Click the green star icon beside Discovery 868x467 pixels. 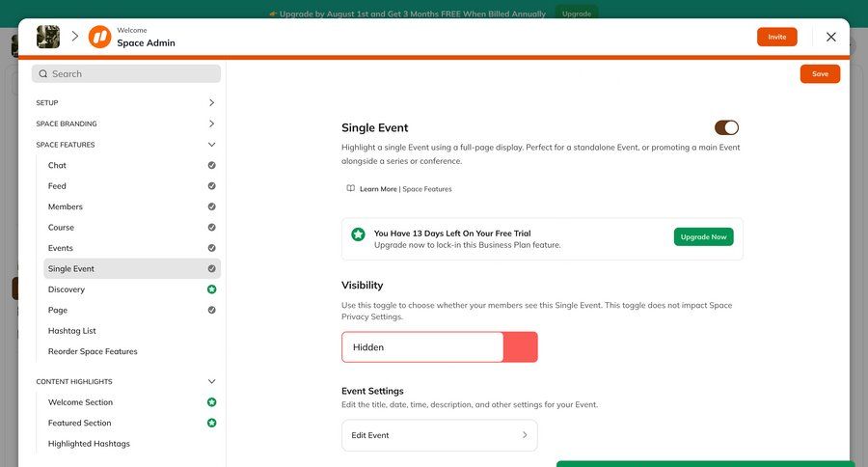pyautogui.click(x=211, y=289)
